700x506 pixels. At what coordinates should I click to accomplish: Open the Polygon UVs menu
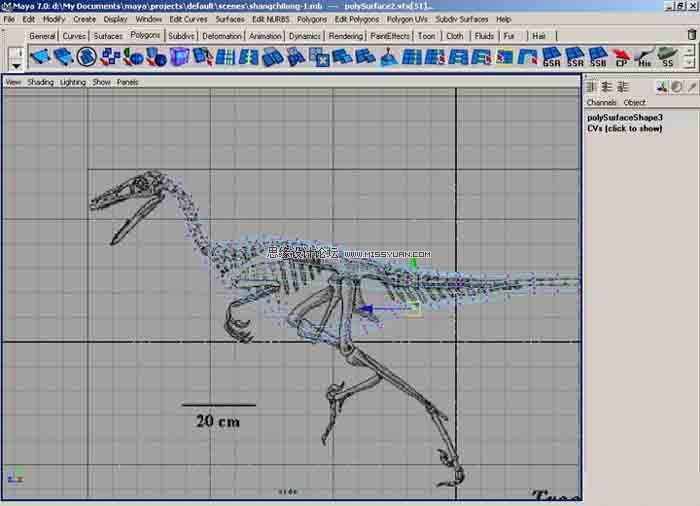(x=408, y=19)
